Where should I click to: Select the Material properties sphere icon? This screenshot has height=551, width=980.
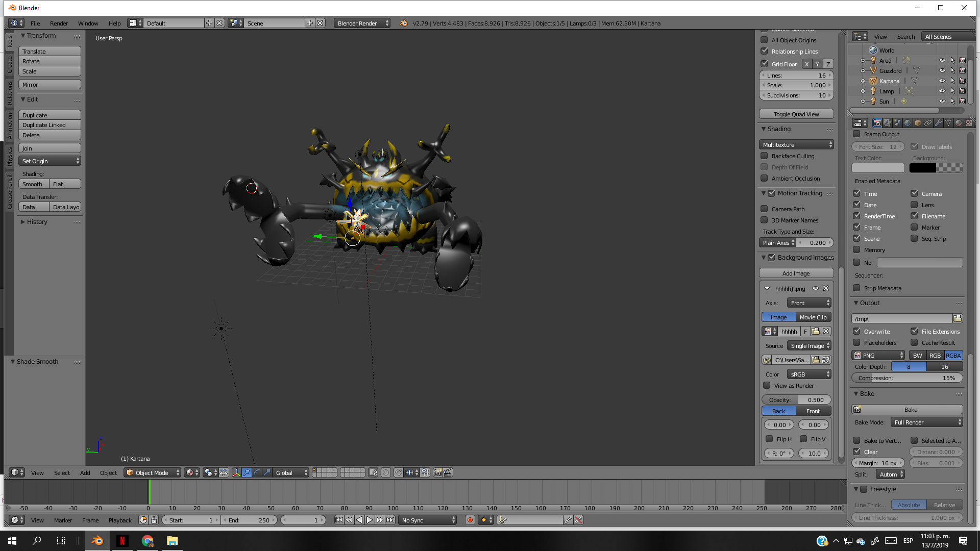click(x=959, y=122)
